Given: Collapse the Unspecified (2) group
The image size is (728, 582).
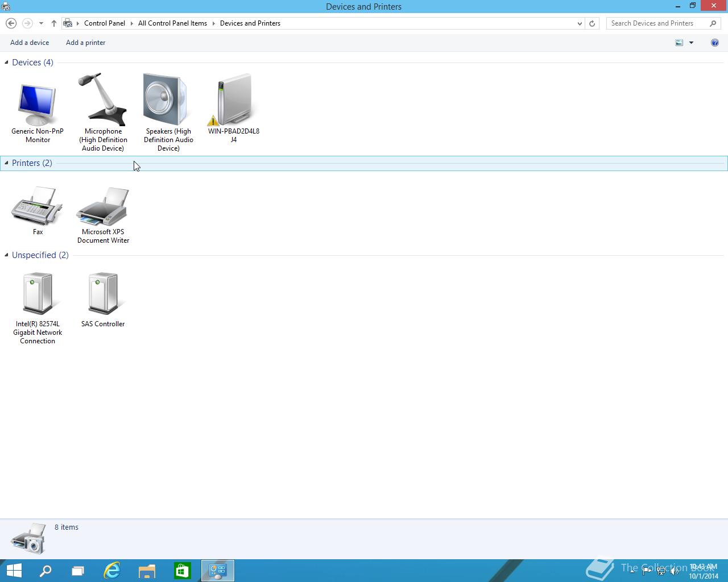Looking at the screenshot, I should tap(6, 255).
